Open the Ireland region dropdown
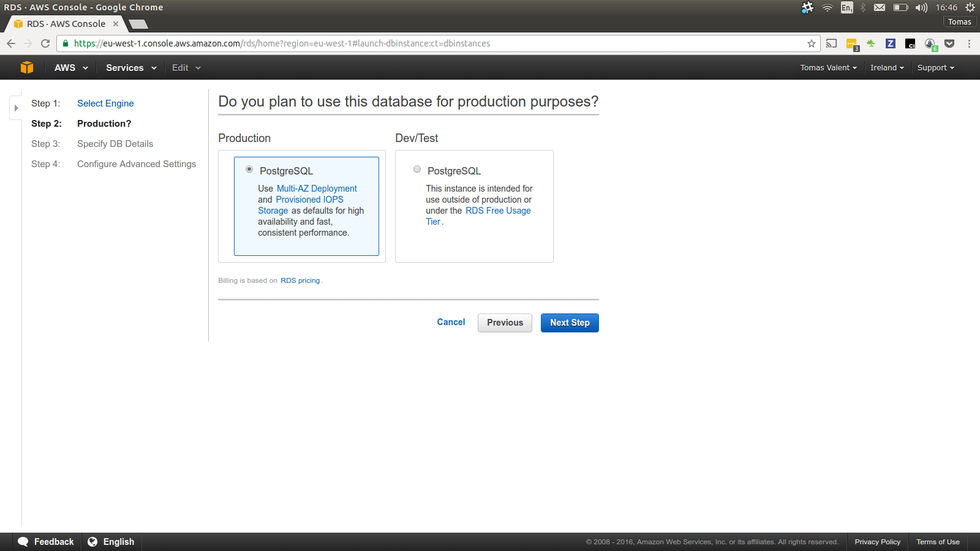 (887, 68)
